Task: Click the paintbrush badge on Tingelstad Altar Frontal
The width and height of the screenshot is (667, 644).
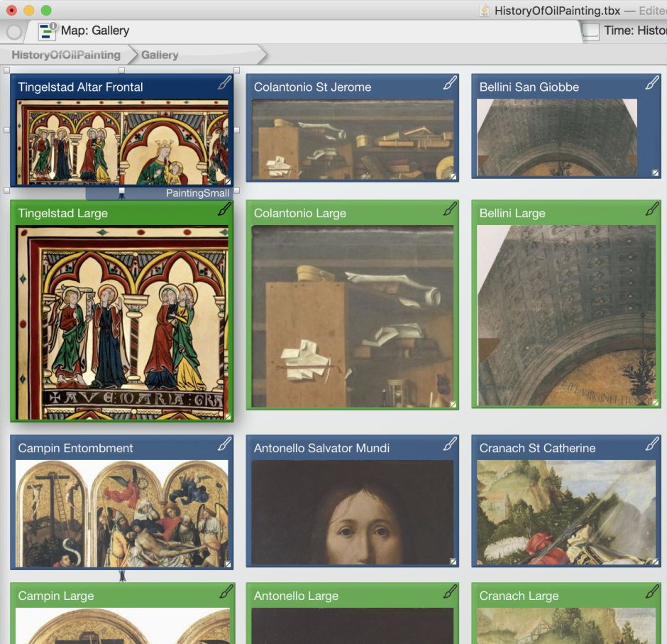Action: (x=224, y=83)
